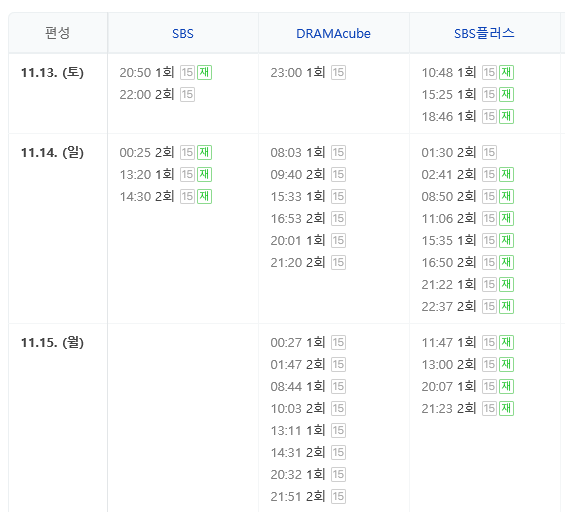This screenshot has height=512, width=565.
Task: Click DRAMAcube 23:00 1회 entry
Action: pos(308,72)
